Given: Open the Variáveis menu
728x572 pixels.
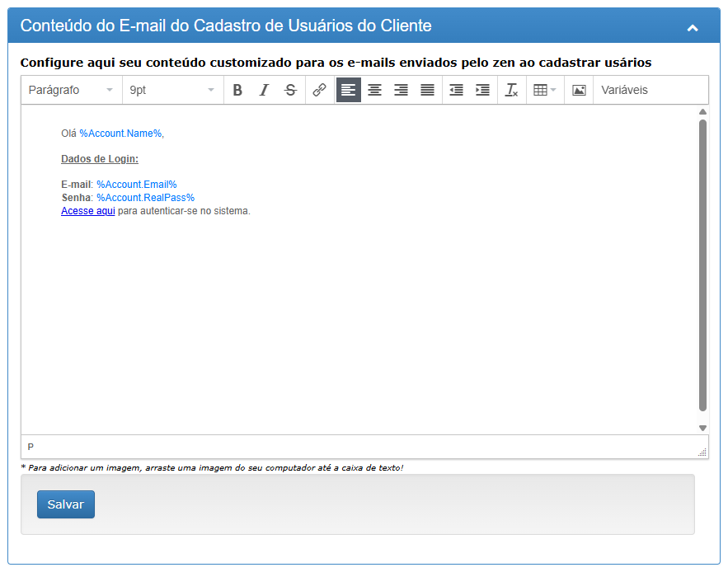Looking at the screenshot, I should (x=624, y=90).
